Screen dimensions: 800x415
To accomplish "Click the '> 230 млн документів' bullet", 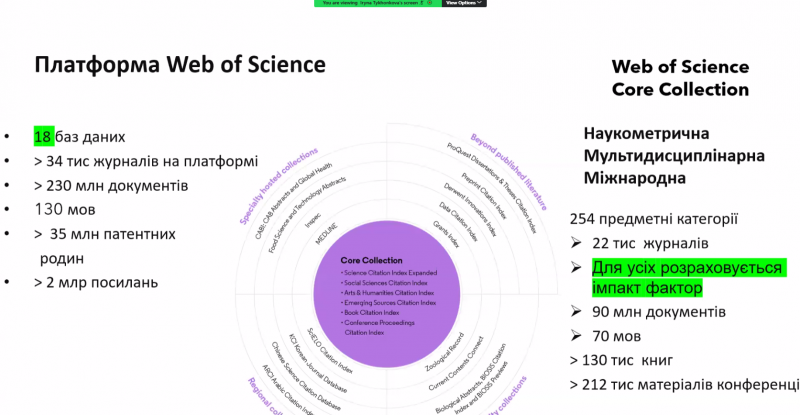I will [x=111, y=185].
